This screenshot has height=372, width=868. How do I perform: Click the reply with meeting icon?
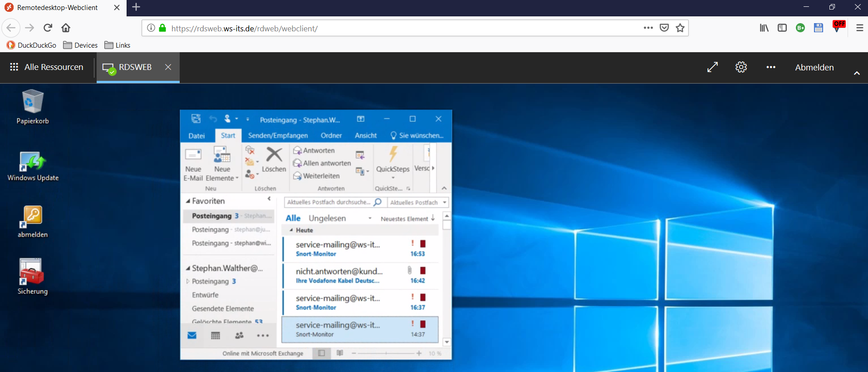click(360, 155)
